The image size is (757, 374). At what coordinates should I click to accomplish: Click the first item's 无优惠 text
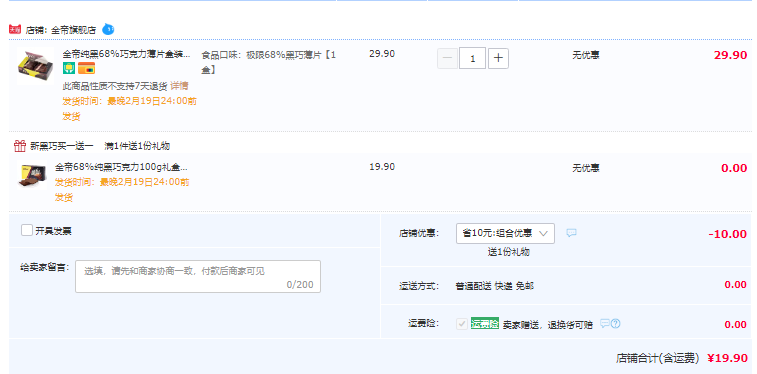(x=586, y=55)
